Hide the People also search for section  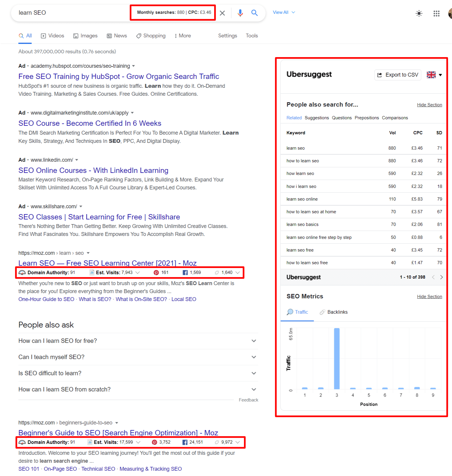click(x=429, y=105)
